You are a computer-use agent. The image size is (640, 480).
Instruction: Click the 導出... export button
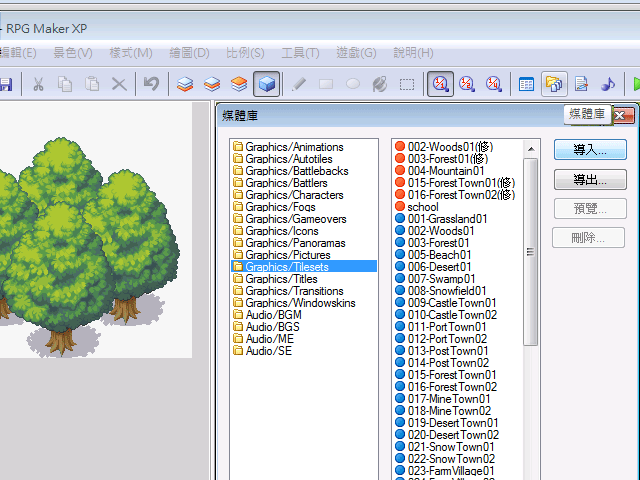coord(590,180)
